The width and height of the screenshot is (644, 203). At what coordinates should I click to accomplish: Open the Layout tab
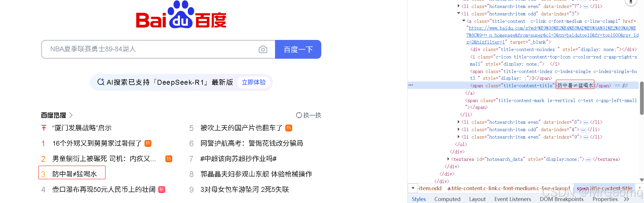coord(477,199)
